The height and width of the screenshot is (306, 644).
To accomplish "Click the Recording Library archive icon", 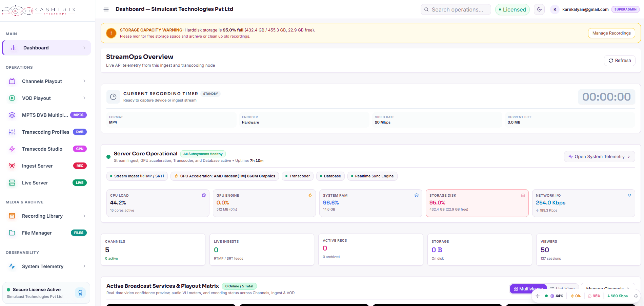I will pyautogui.click(x=12, y=216).
